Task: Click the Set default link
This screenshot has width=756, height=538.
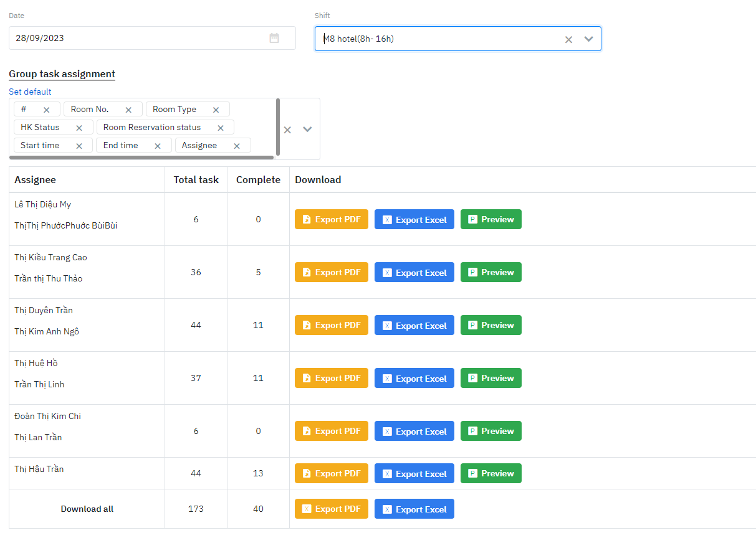Action: [30, 92]
